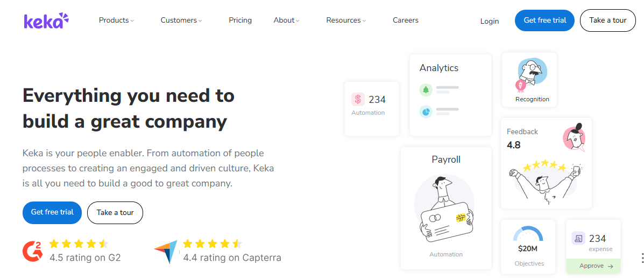The height and width of the screenshot is (278, 644).
Task: Click the pink award badge icon
Action: coord(521,86)
